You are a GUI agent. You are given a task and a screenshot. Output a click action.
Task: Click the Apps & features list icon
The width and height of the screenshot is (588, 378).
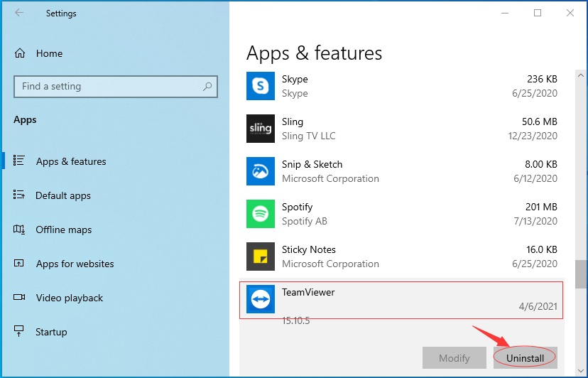click(18, 161)
